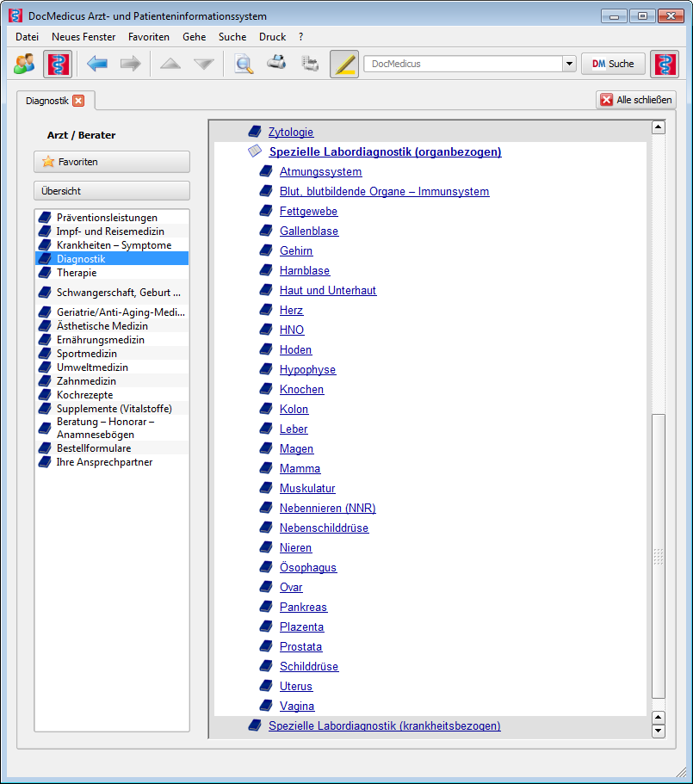This screenshot has width=693, height=784.
Task: Click open-book icon beside Spezielle Labordiagnostik (organbezogen)
Action: click(255, 151)
